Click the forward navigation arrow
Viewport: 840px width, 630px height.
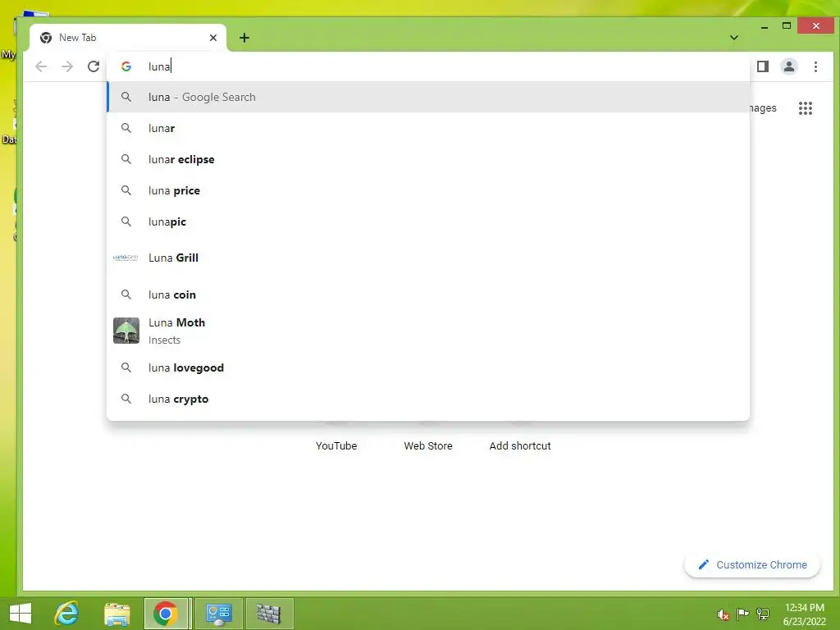67,66
